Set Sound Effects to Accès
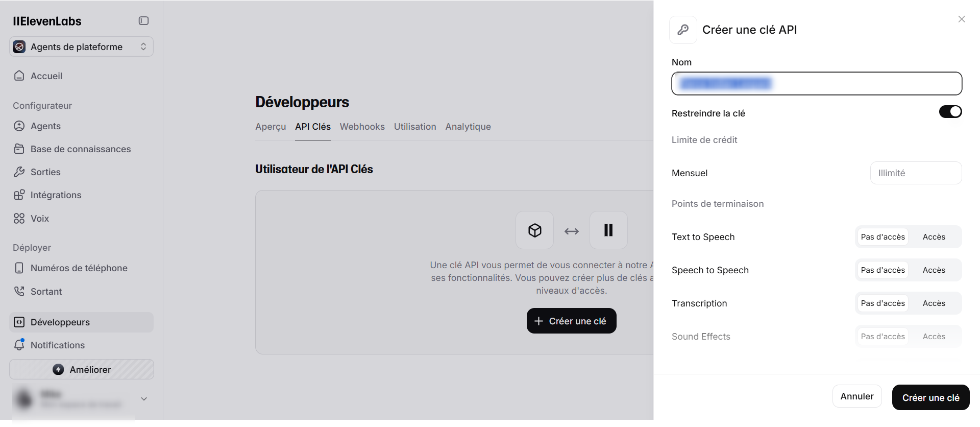The height and width of the screenshot is (427, 980). click(934, 337)
